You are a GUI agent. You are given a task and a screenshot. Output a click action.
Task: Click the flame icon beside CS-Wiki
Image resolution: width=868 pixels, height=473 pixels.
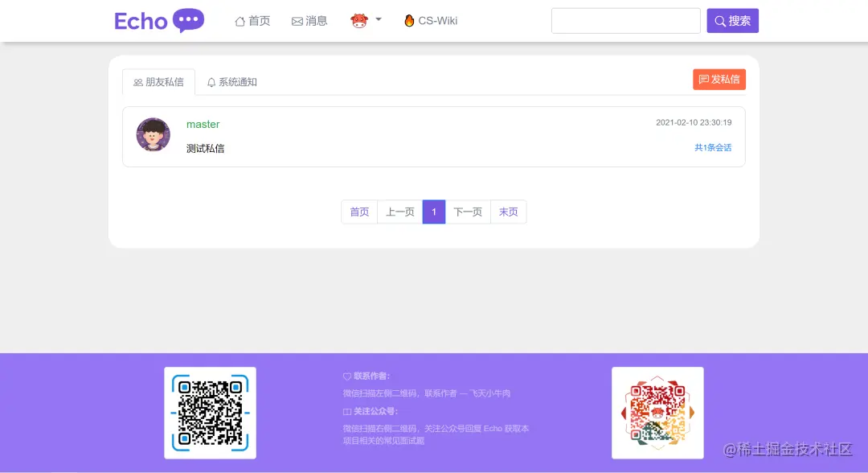point(408,20)
